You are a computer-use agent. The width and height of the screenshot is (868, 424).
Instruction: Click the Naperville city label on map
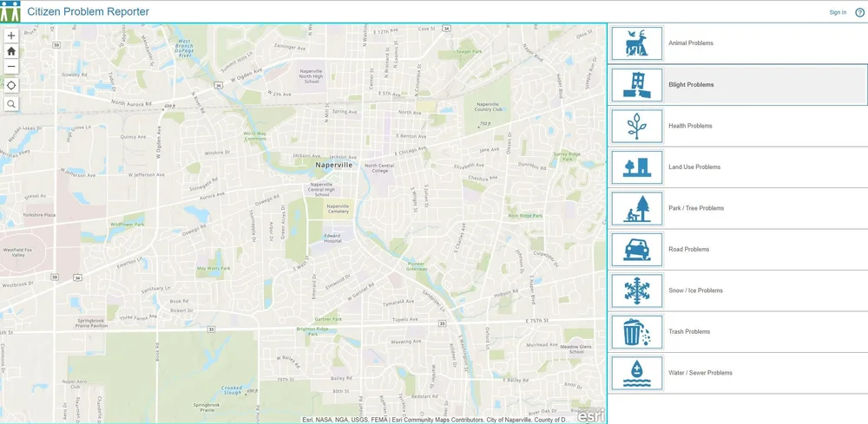pyautogui.click(x=334, y=165)
